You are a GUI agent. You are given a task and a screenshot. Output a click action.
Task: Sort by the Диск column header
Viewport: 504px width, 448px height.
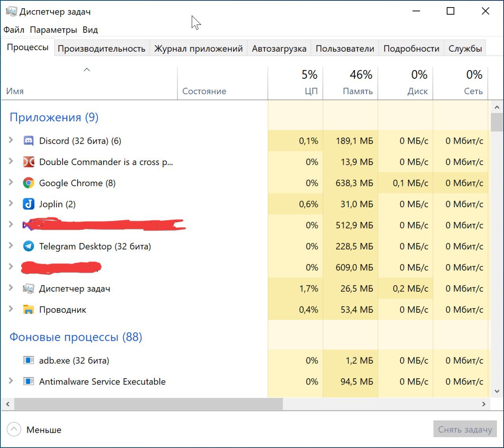[406, 83]
